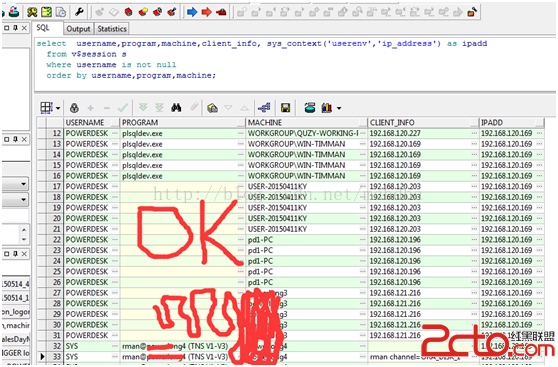Image resolution: width=558 pixels, height=367 pixels.
Task: Click inside the SQL query editor area
Action: 295,64
